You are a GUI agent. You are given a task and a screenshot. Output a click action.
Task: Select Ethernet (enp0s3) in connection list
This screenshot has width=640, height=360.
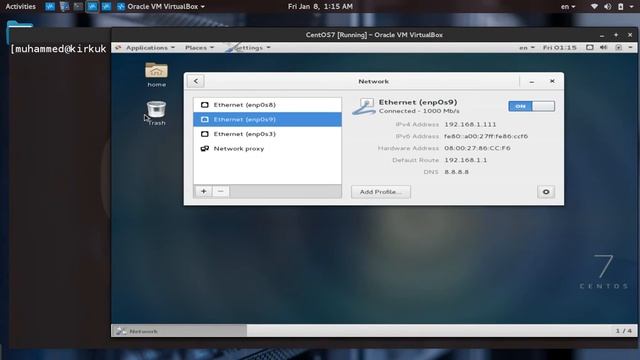coord(267,134)
